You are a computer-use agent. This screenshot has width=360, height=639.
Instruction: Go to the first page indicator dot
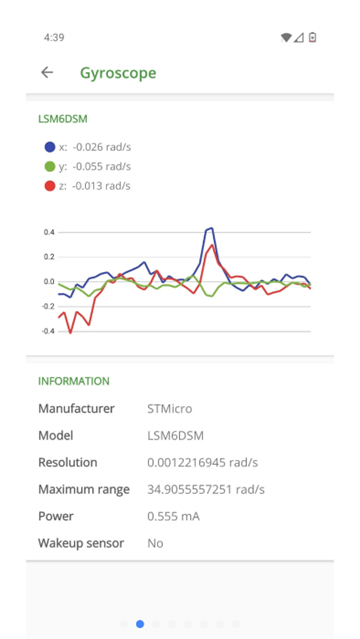124,624
